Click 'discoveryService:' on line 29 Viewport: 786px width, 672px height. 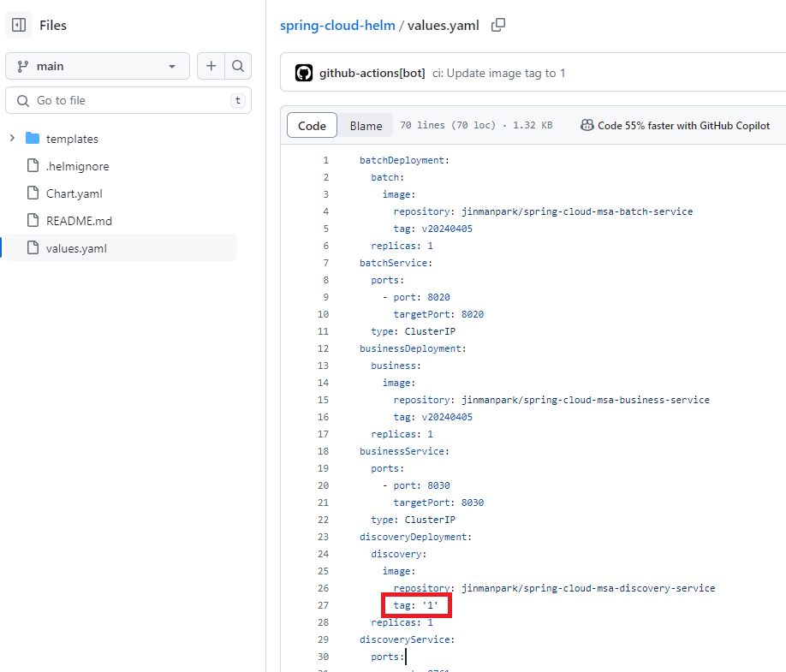(407, 640)
